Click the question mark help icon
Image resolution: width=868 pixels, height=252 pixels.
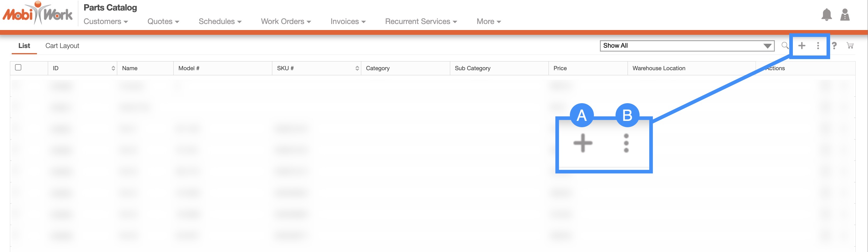834,45
